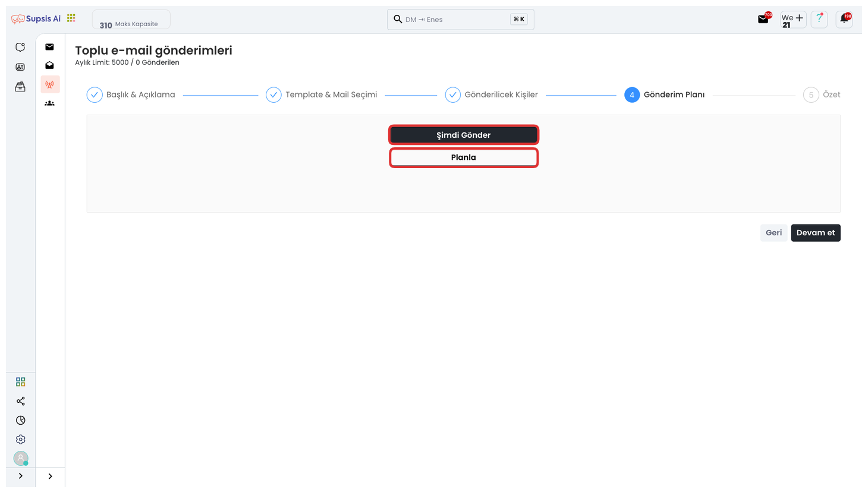Open the opened envelope mail icon
This screenshot has height=493, width=868.
[x=50, y=65]
